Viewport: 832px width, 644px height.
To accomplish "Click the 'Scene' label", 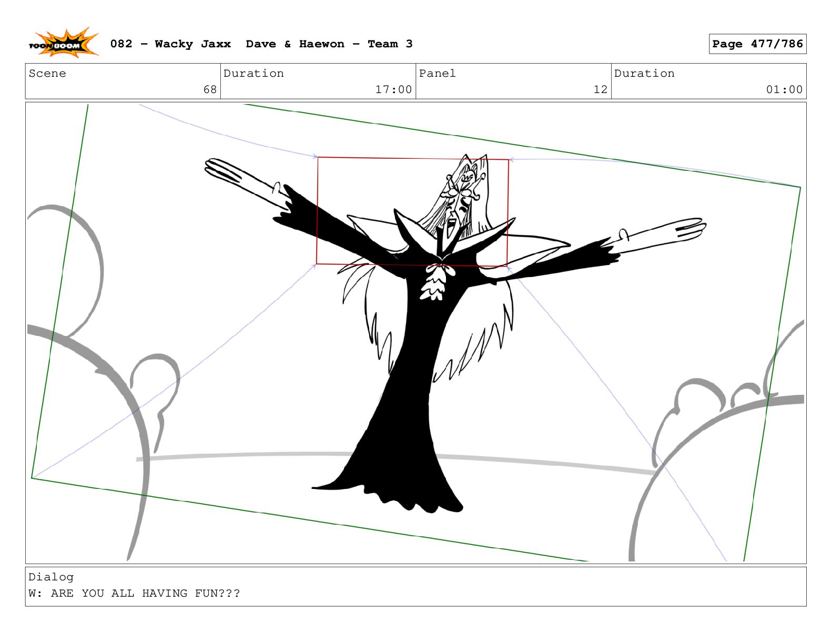I will click(47, 74).
